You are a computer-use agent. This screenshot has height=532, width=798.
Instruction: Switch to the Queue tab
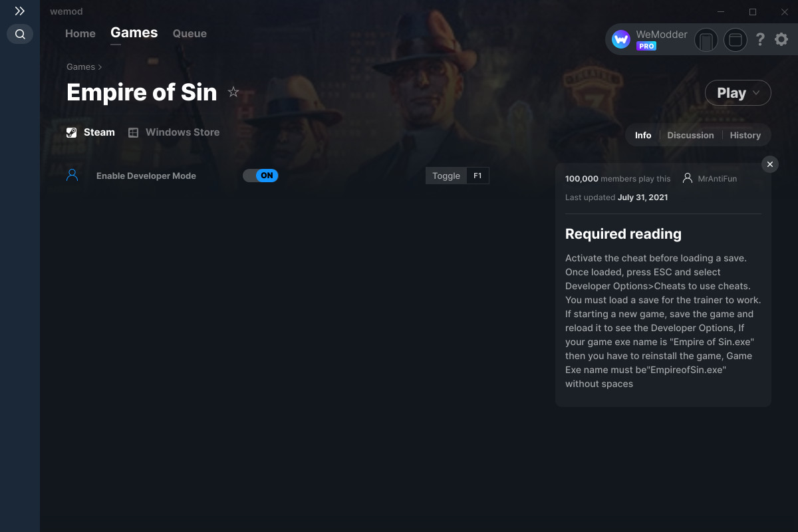[x=190, y=33]
